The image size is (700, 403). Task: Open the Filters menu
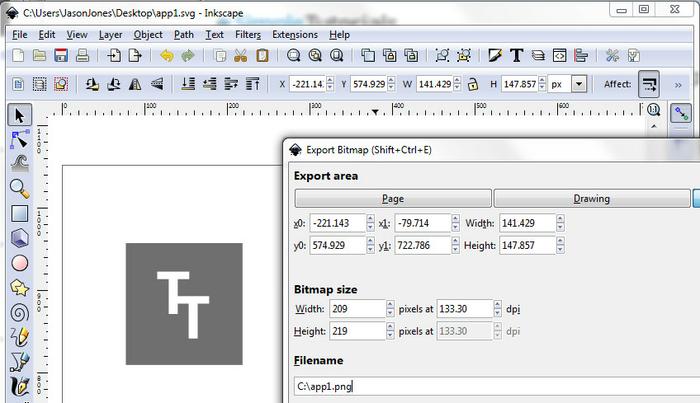pos(248,34)
